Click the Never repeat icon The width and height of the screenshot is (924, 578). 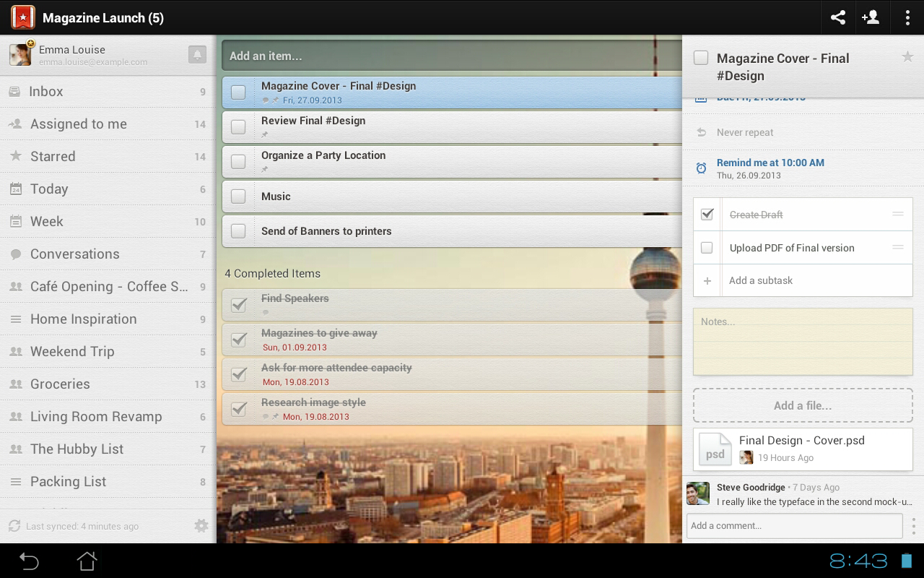700,132
